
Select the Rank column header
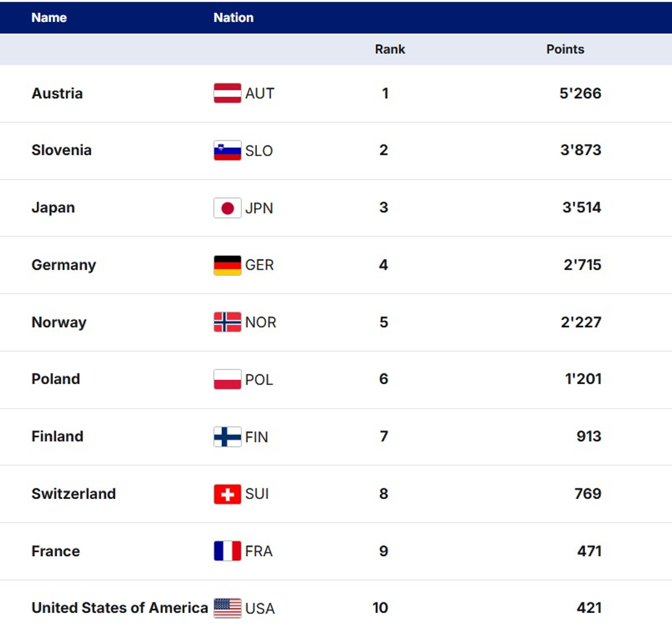pos(390,49)
